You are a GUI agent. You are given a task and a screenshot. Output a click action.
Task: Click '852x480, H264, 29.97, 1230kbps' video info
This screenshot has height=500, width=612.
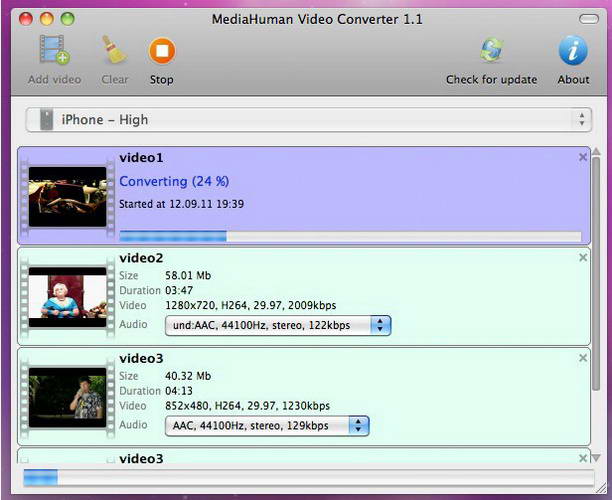pos(247,406)
